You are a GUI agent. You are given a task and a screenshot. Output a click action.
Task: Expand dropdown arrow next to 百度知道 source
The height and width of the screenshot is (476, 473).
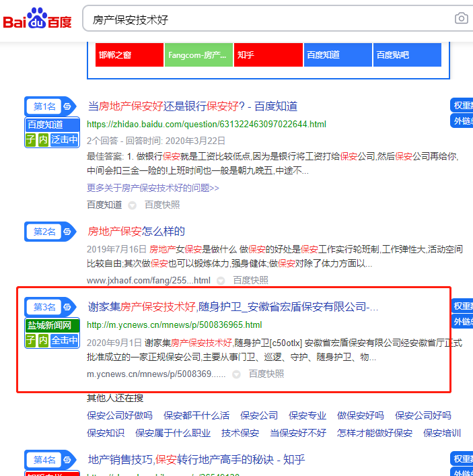coord(132,205)
